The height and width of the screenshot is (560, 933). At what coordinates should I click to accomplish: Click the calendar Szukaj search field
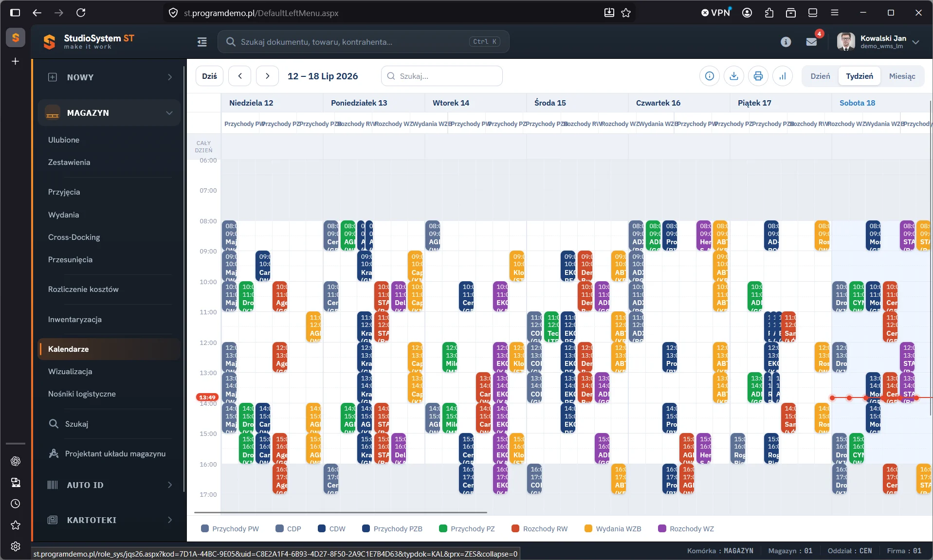point(442,76)
